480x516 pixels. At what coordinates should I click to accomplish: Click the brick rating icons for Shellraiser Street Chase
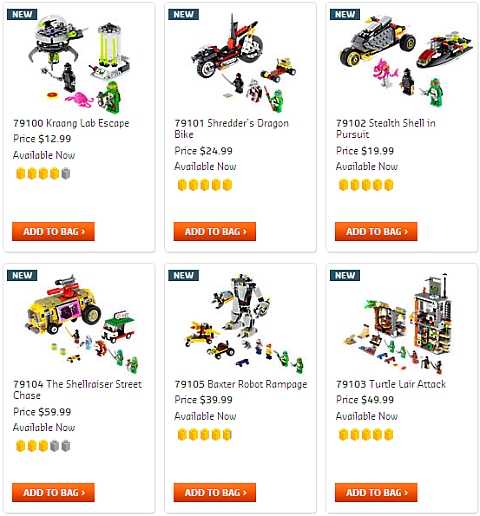pyautogui.click(x=43, y=446)
